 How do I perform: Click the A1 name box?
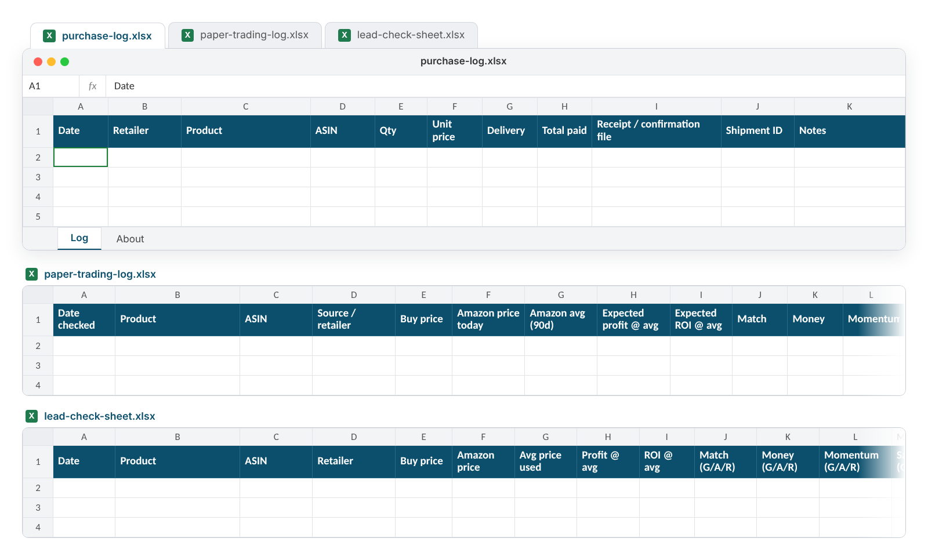click(51, 86)
